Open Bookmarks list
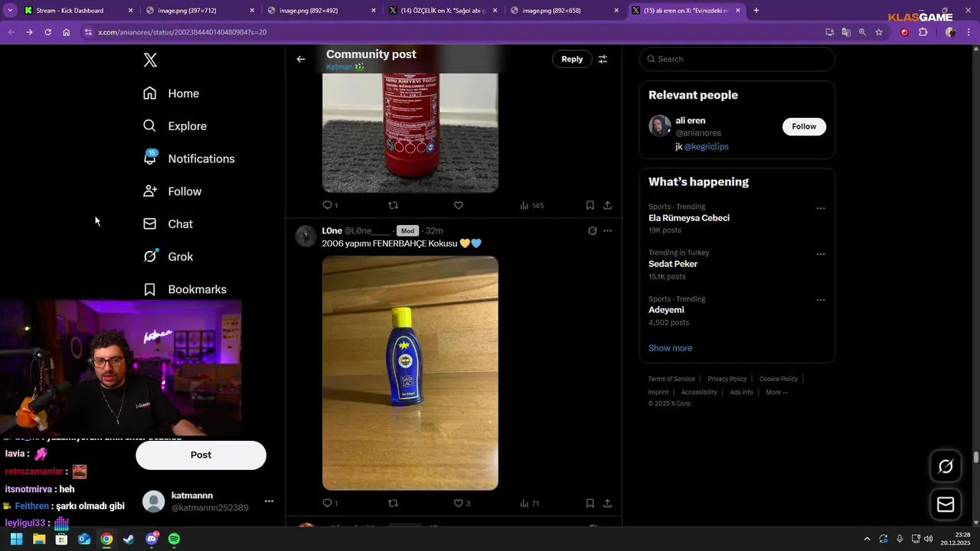Screen dimensions: 980x551 [x=185, y=289]
